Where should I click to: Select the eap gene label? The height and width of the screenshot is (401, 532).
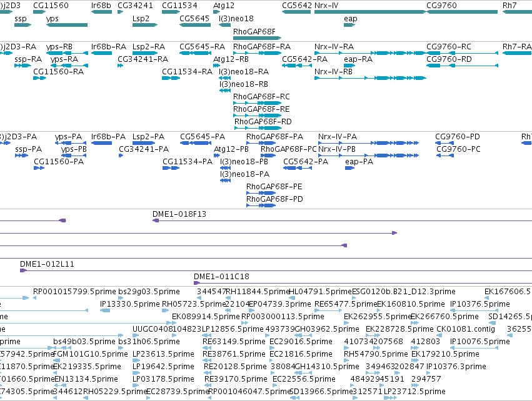click(351, 19)
